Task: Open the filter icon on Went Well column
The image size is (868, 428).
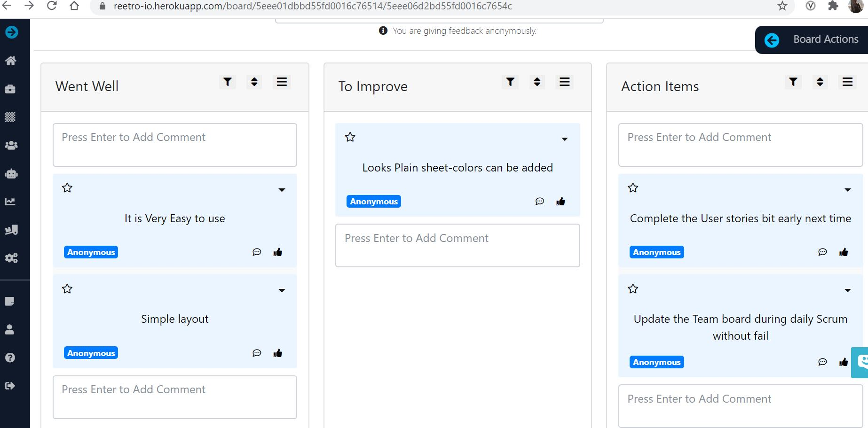Action: 228,82
